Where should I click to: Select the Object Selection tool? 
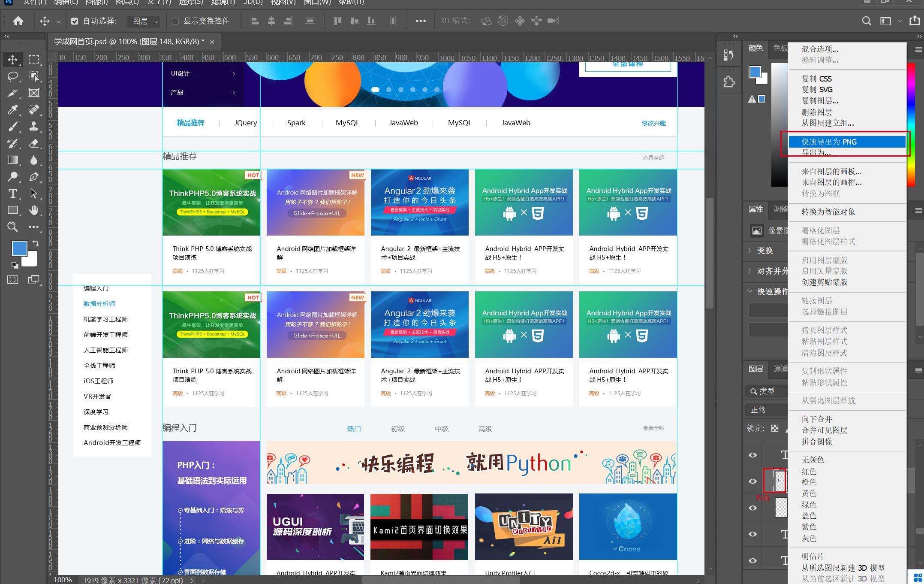point(34,76)
